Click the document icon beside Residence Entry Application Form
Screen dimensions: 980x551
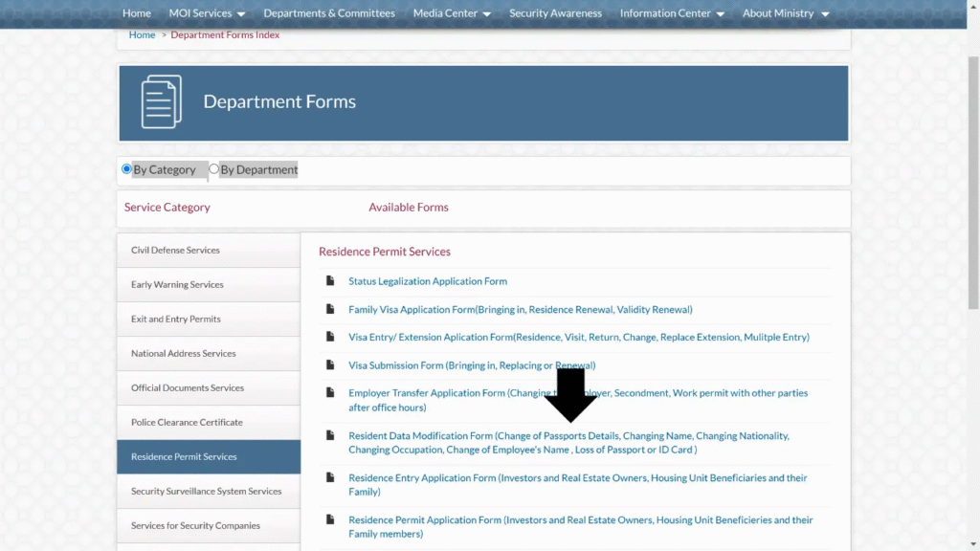[330, 476]
